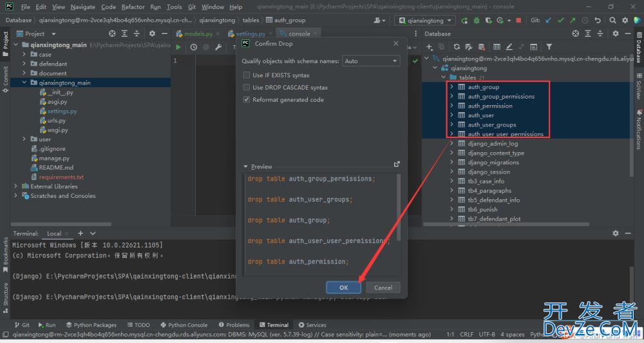Collapse the Preview section triangle
644x343 pixels.
pyautogui.click(x=245, y=166)
